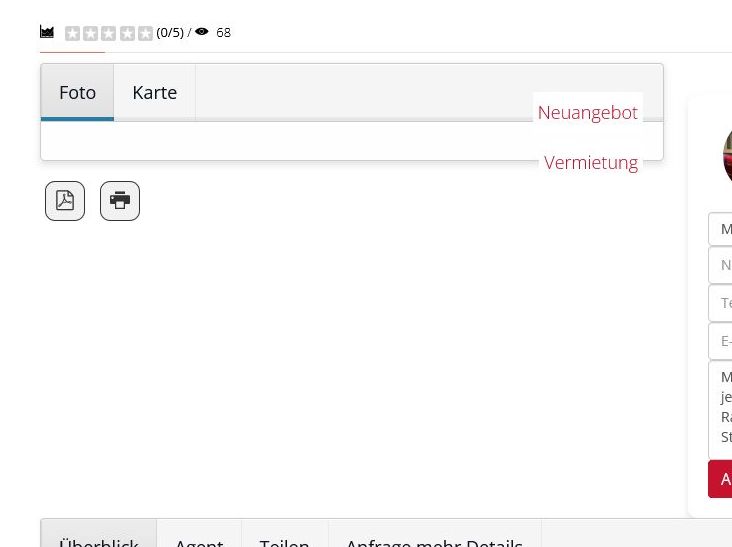Viewport: 732px width, 547px height.
Task: Switch to the Foto tab
Action: point(77,92)
